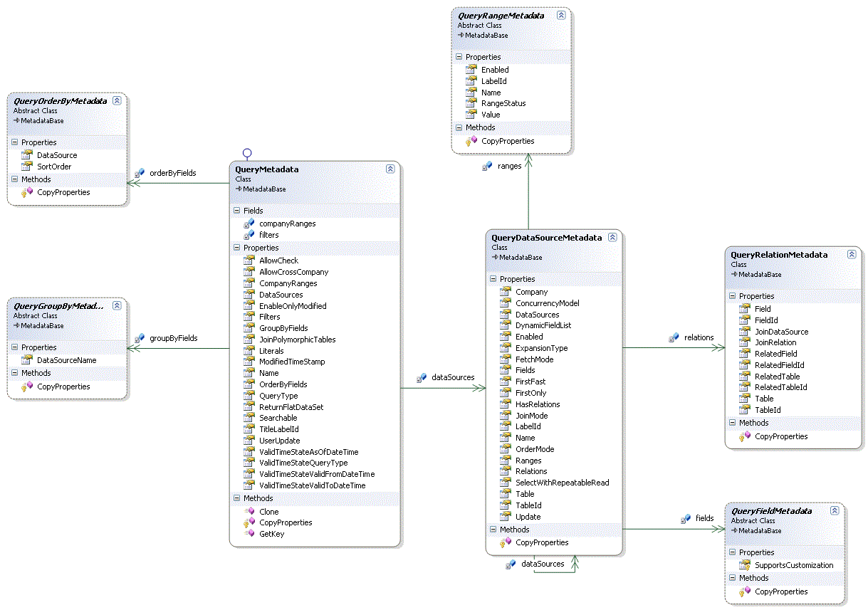This screenshot has height=610, width=868.
Task: Click the inheritance lollipop above QueryMetadata
Action: pos(246,153)
